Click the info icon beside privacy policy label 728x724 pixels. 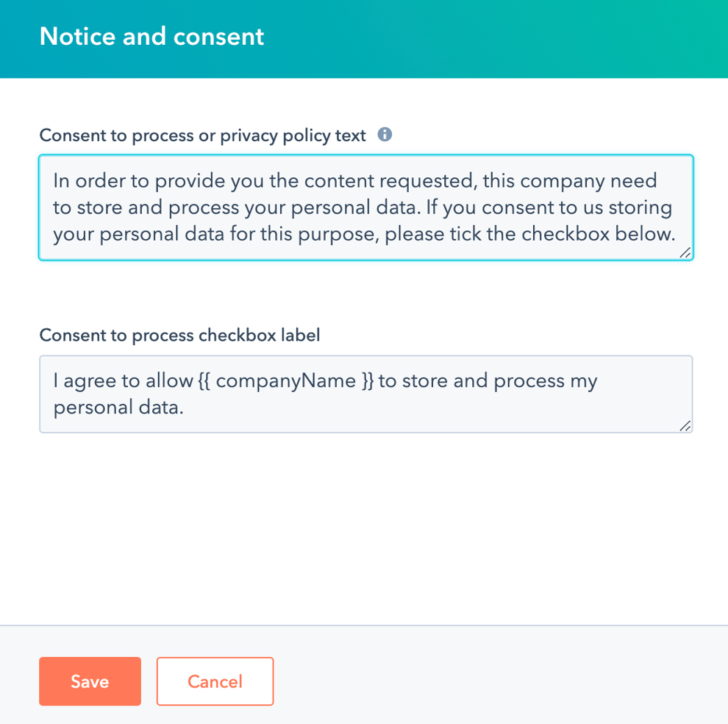coord(385,134)
